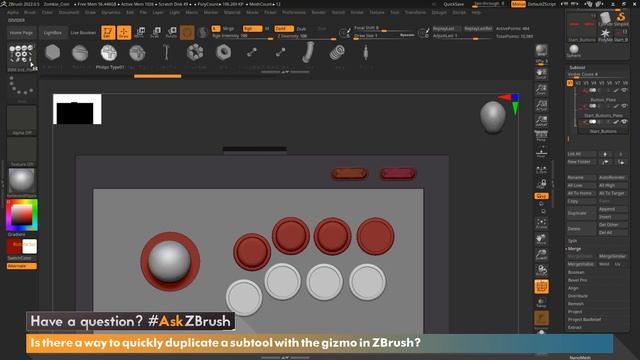Click the Duplicate subtool button

coord(581,213)
